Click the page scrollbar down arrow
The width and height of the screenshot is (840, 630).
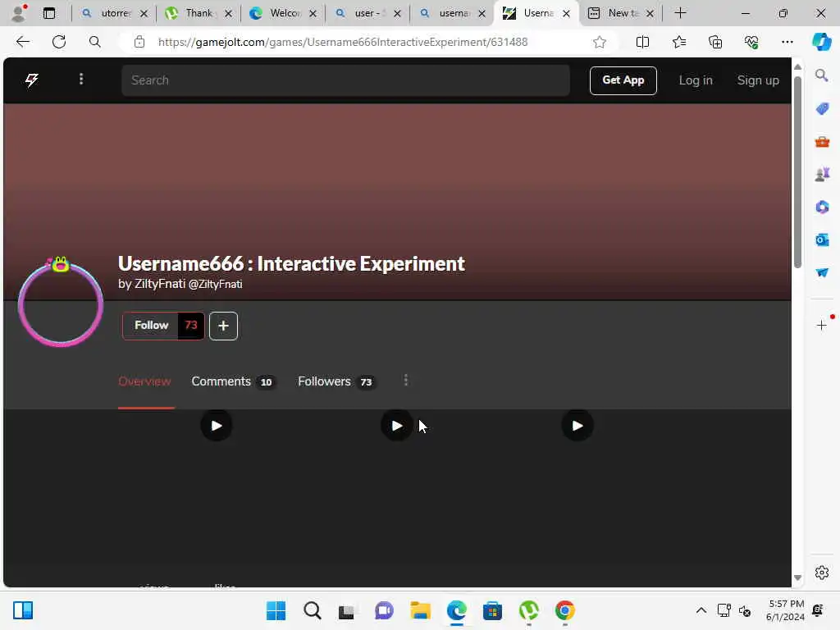(797, 578)
